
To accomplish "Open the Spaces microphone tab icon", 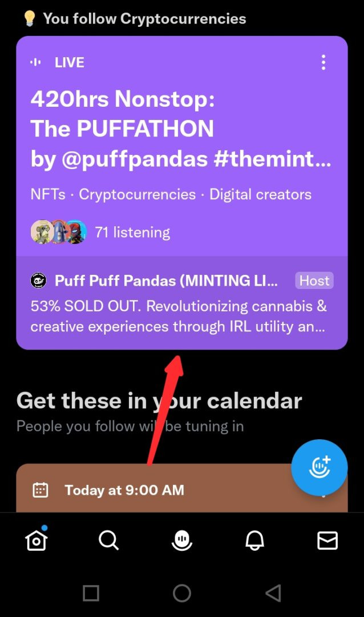I will click(181, 540).
